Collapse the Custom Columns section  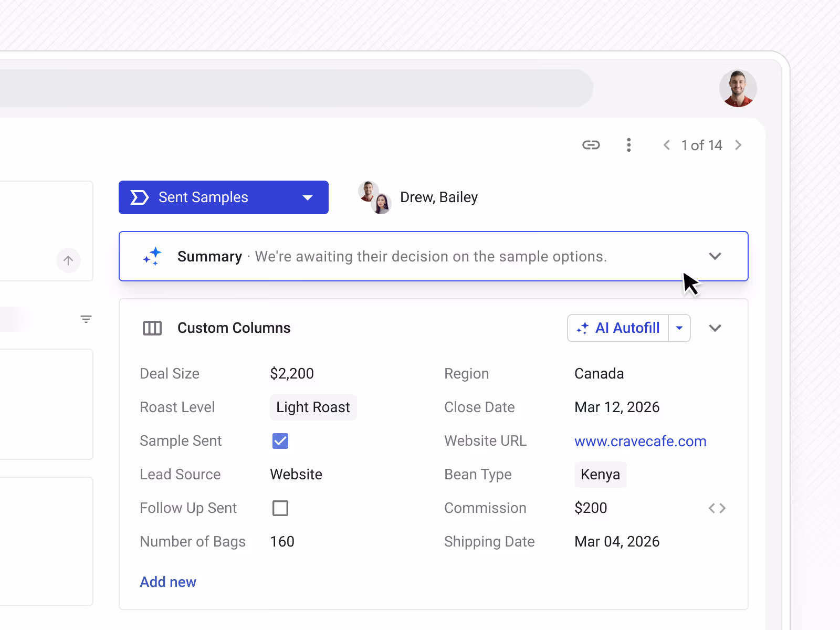tap(715, 328)
